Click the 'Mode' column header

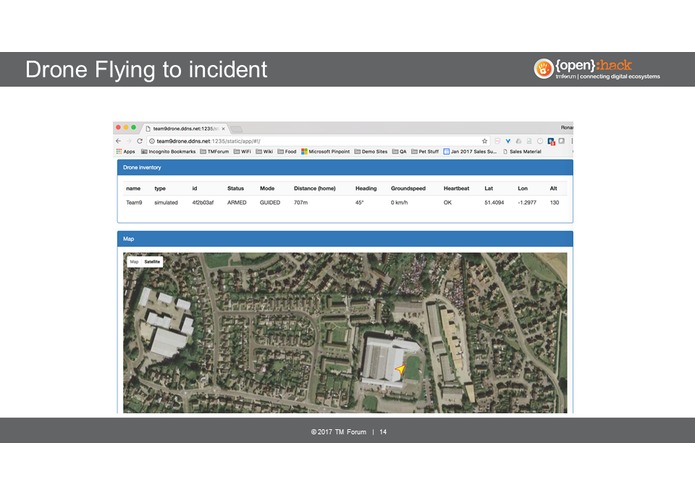[267, 188]
